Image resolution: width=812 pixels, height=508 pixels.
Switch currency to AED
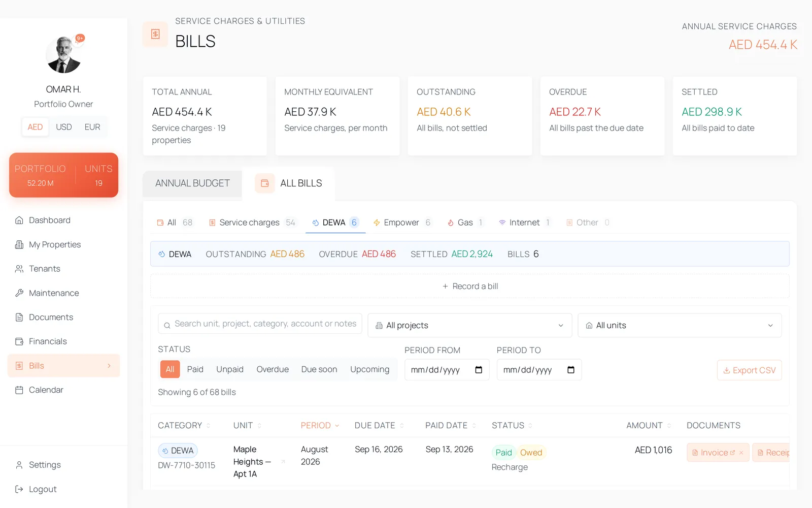35,127
